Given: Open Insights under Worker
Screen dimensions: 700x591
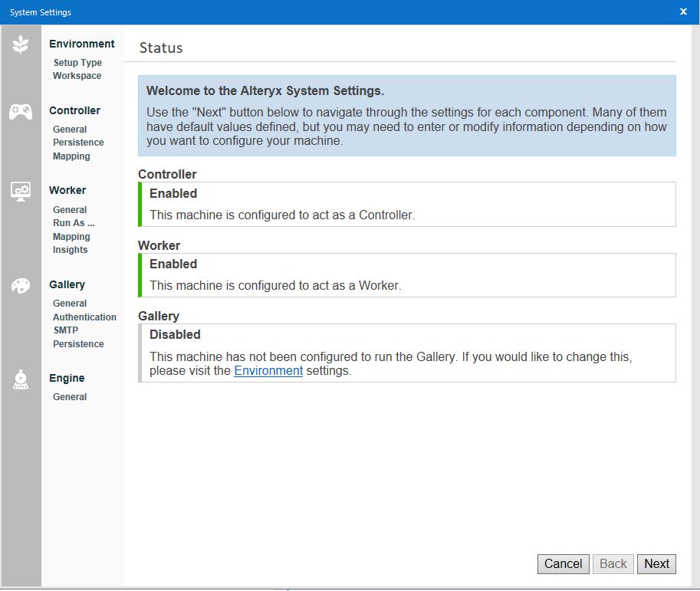Looking at the screenshot, I should (72, 250).
